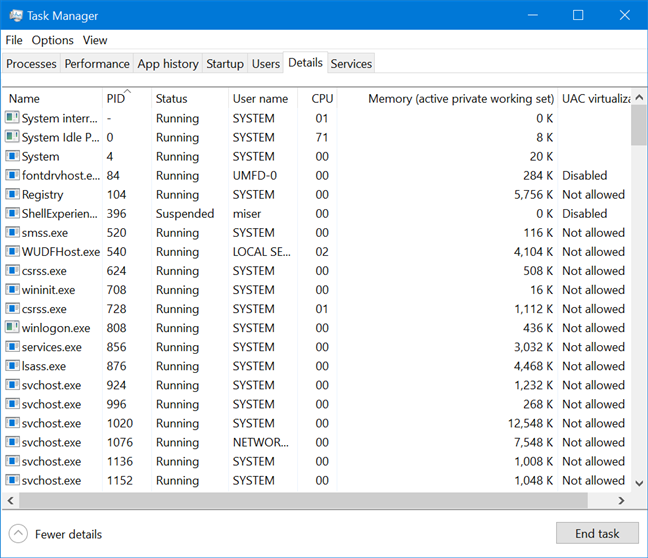The image size is (648, 558).
Task: Click the ShellExperienceHost process icon
Action: click(12, 213)
